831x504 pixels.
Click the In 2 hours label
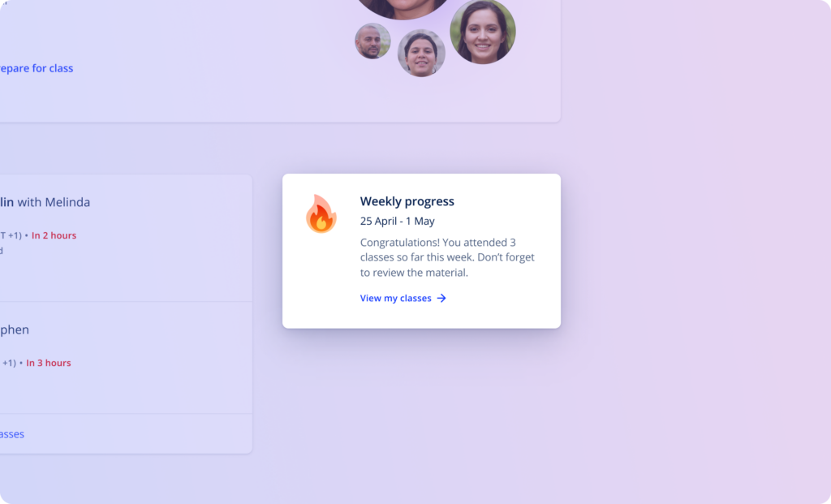tap(54, 235)
